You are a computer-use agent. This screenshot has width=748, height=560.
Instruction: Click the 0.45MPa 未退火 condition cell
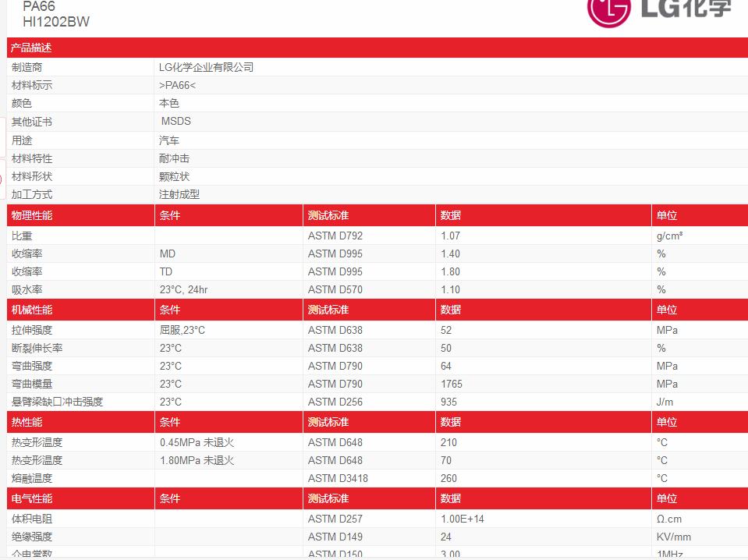pos(197,442)
